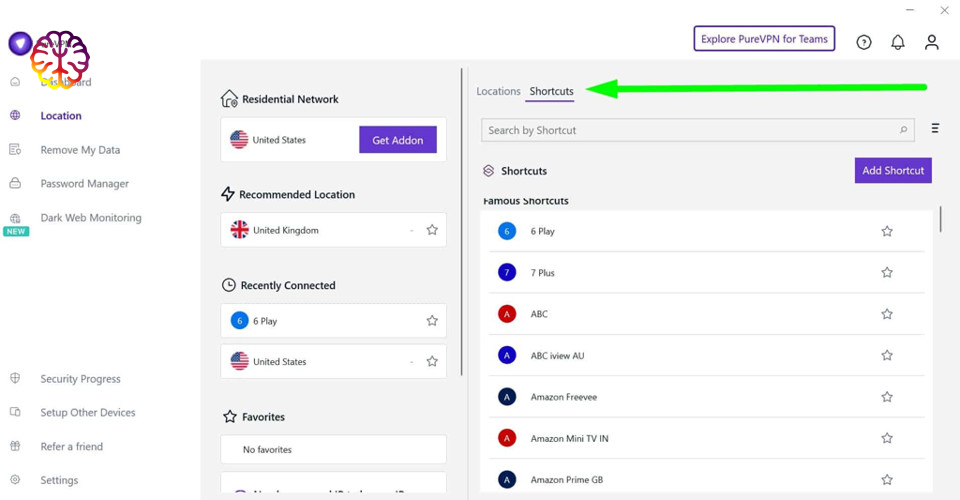The width and height of the screenshot is (960, 500).
Task: Click the Recently Connected clock icon
Action: pyautogui.click(x=228, y=285)
